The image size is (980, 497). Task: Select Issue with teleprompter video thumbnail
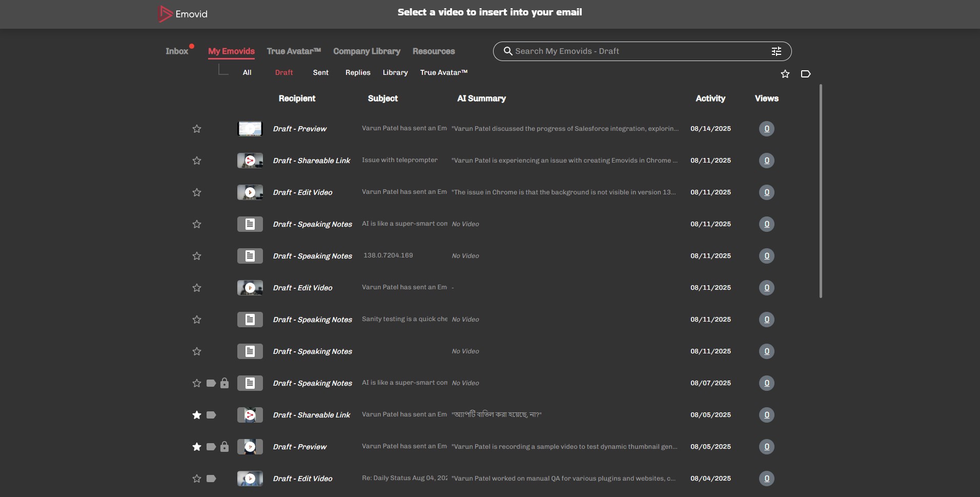[x=250, y=161]
